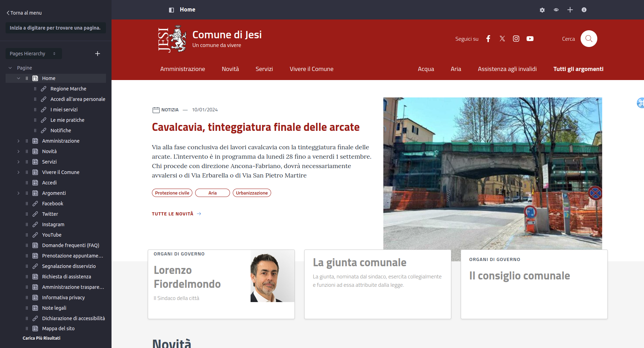Image resolution: width=644 pixels, height=348 pixels.
Task: Add new page with sidebar plus icon
Action: click(x=98, y=54)
